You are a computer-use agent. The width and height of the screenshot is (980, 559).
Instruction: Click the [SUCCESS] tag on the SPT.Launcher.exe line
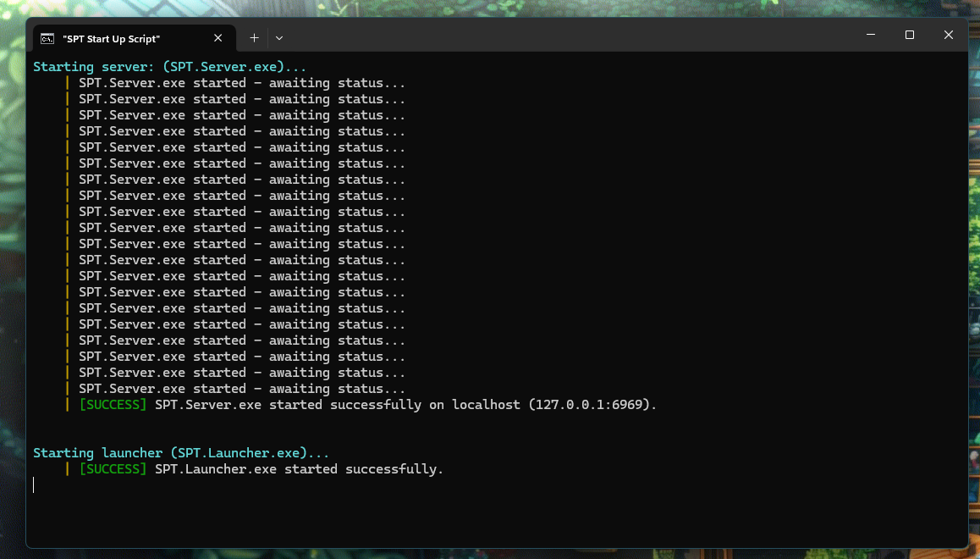coord(113,469)
